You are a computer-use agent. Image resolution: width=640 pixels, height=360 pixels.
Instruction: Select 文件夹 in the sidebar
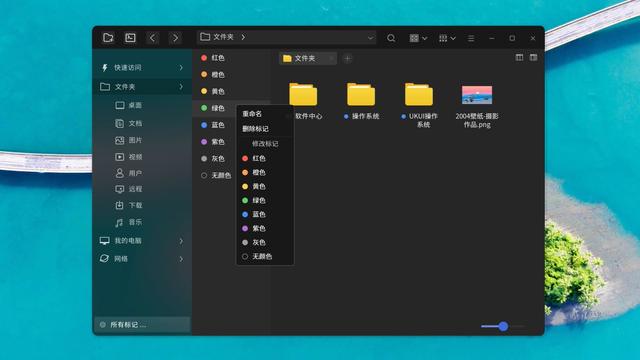pyautogui.click(x=142, y=87)
